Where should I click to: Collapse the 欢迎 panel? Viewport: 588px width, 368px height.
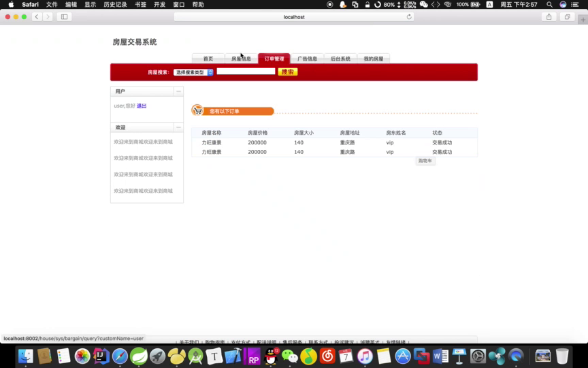[x=178, y=127]
